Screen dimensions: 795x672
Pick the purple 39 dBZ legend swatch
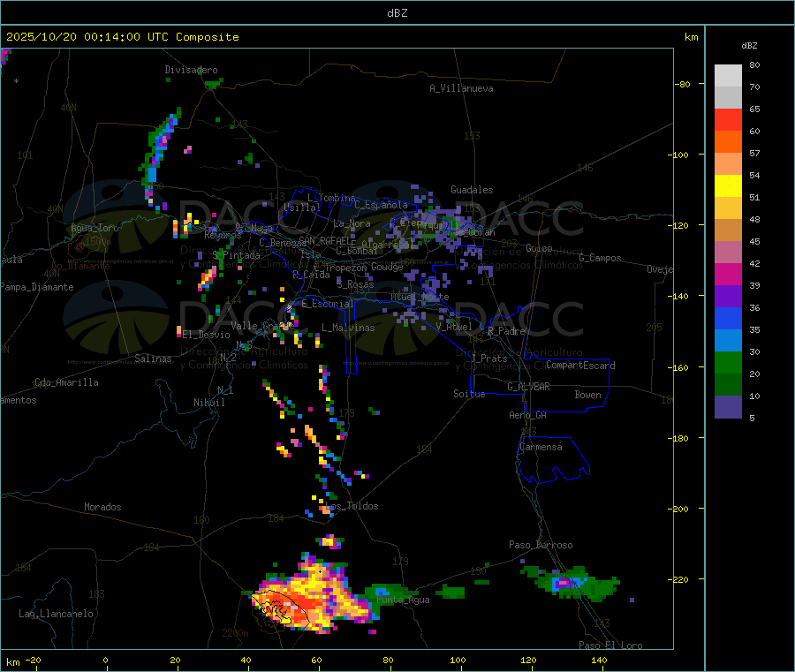[728, 297]
